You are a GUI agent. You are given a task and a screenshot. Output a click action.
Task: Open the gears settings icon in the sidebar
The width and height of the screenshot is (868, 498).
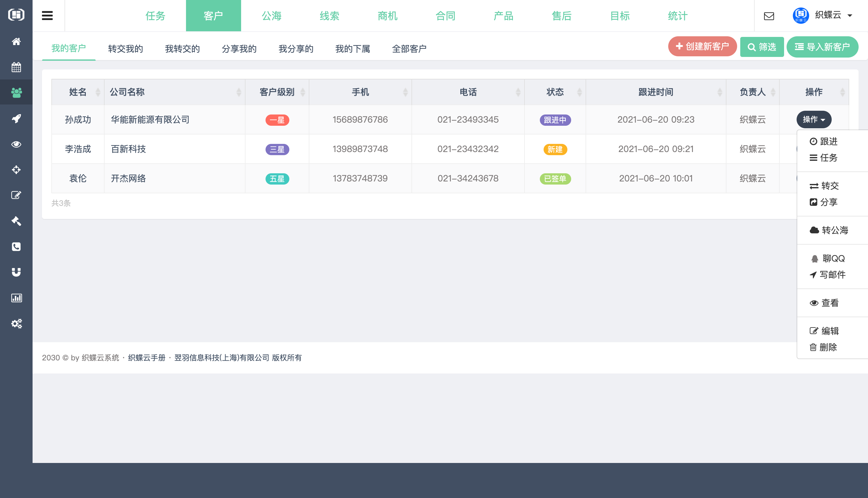click(x=16, y=323)
